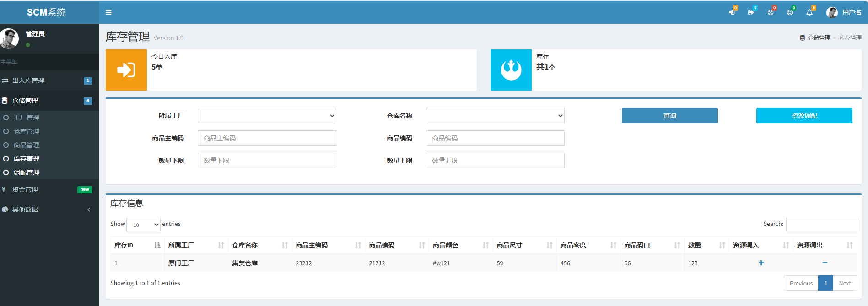Image resolution: width=868 pixels, height=306 pixels.
Task: Expand the 出入库管理 sidebar menu
Action: tap(49, 81)
